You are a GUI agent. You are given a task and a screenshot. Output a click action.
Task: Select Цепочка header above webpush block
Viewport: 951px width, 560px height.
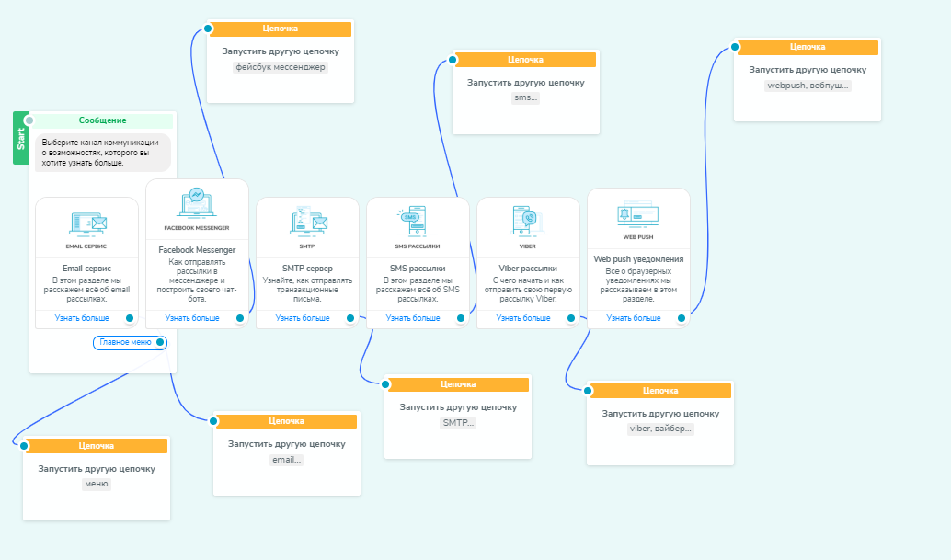pos(808,47)
